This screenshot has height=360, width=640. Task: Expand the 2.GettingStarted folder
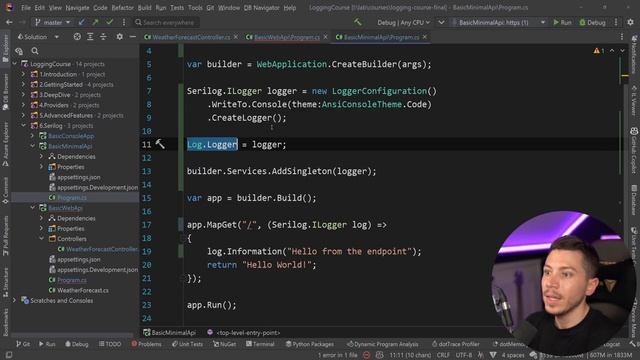click(x=24, y=84)
